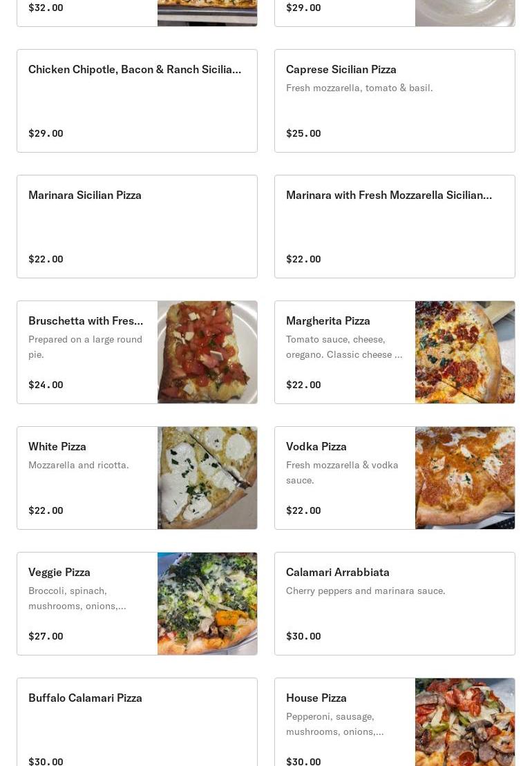Screen dimensions: 532x766
Task: Click the $24.00 Bruschetta price
Action: click(46, 385)
